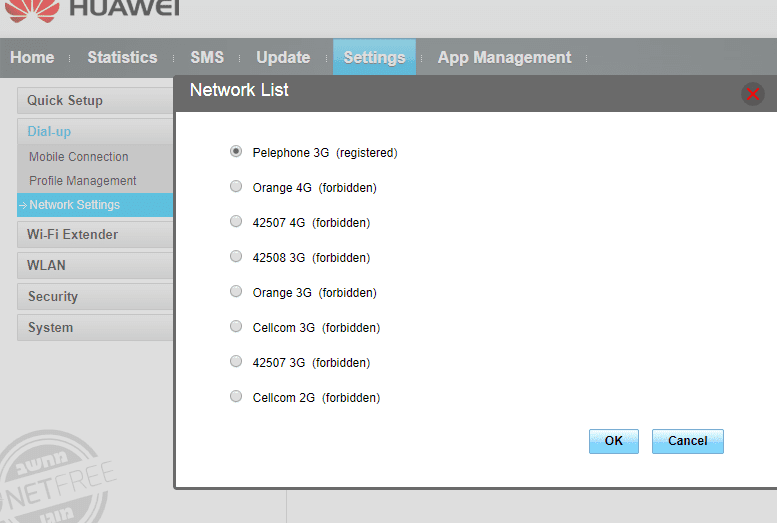Select Orange 3G (forbidden) radio button
The width and height of the screenshot is (777, 523).
click(236, 291)
